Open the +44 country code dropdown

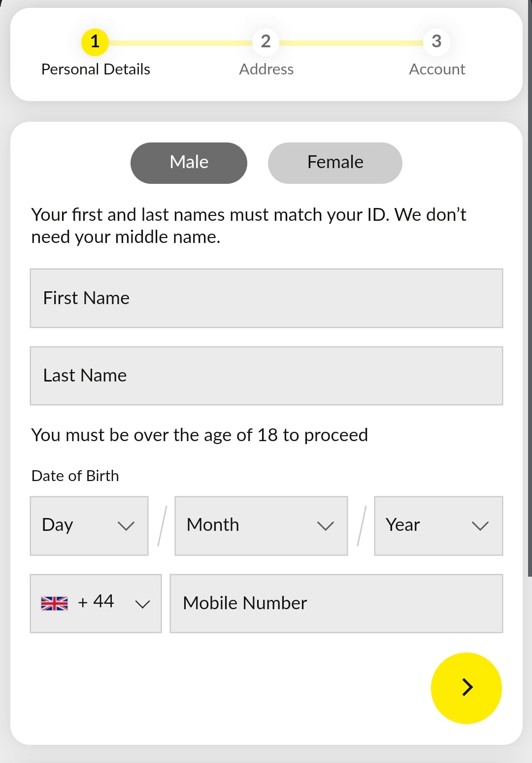[x=95, y=602]
